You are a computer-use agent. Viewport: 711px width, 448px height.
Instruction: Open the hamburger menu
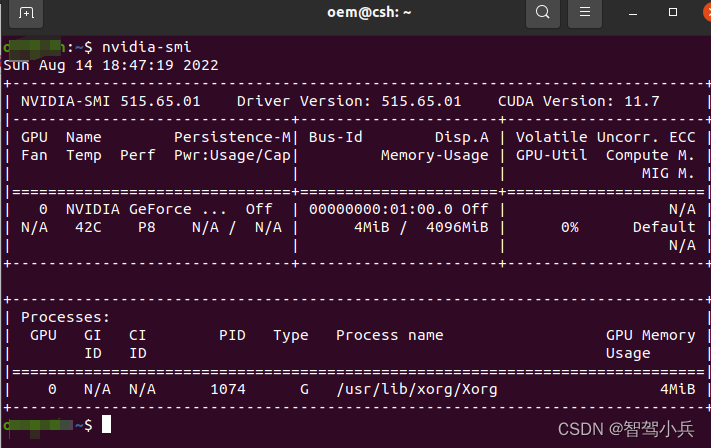(x=584, y=12)
